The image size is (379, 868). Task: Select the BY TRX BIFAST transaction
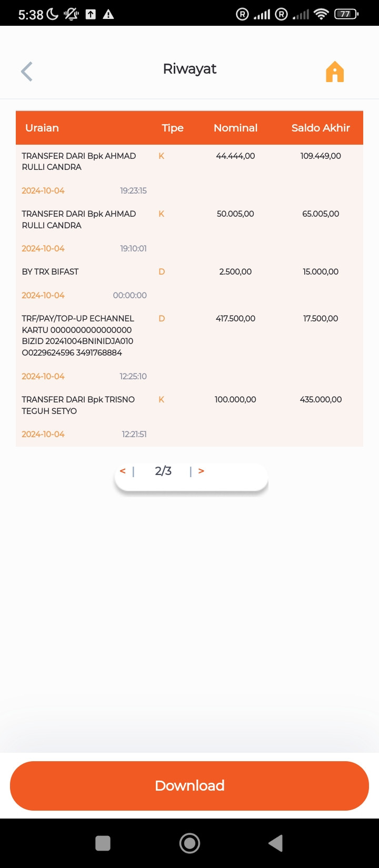pos(189,284)
